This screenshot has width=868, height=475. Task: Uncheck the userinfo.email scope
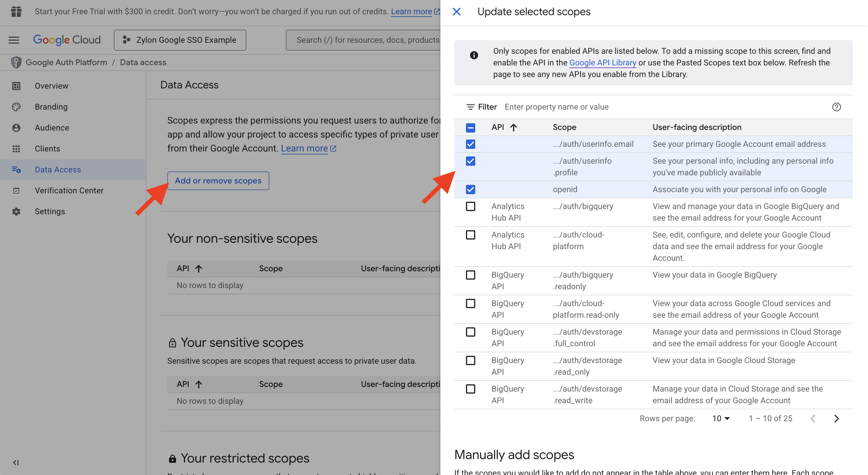(470, 144)
